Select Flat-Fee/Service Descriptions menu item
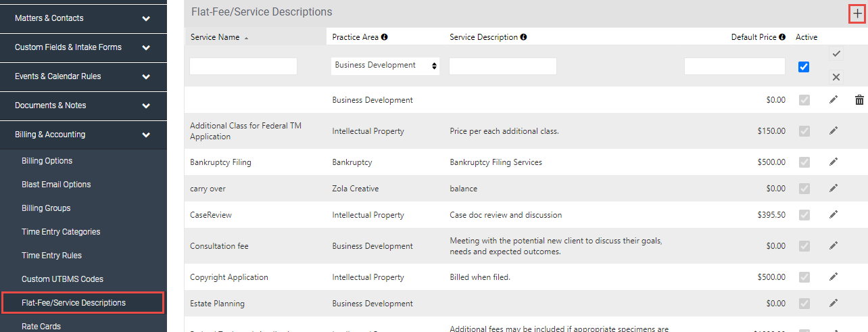 (x=82, y=303)
